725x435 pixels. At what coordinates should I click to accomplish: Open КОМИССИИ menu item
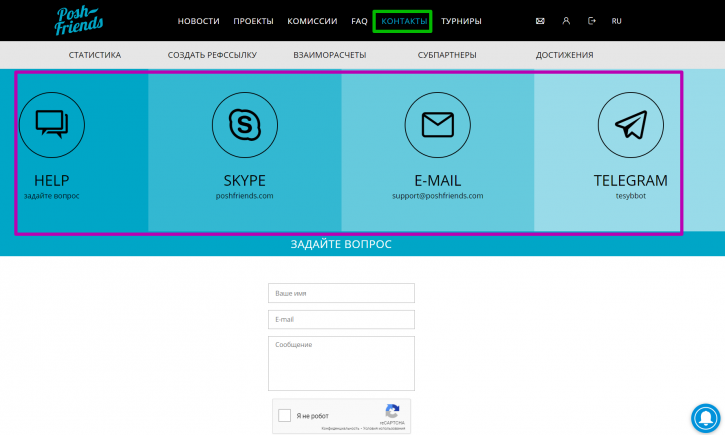pos(312,21)
